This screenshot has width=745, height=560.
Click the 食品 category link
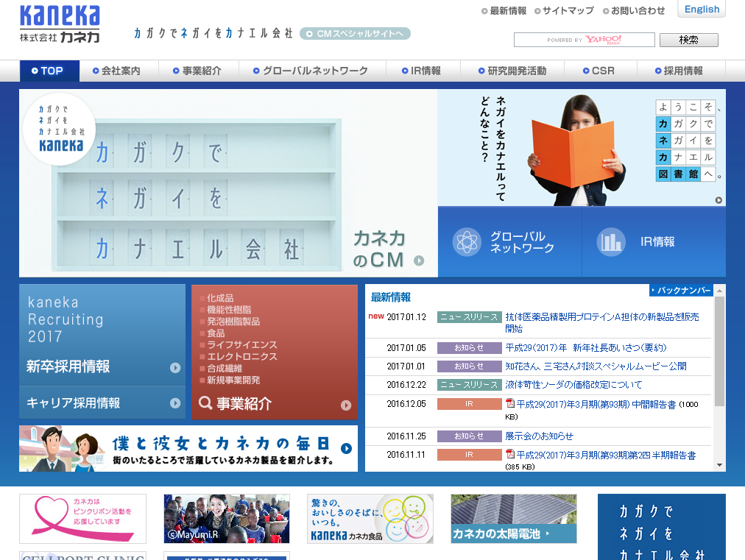click(x=216, y=333)
